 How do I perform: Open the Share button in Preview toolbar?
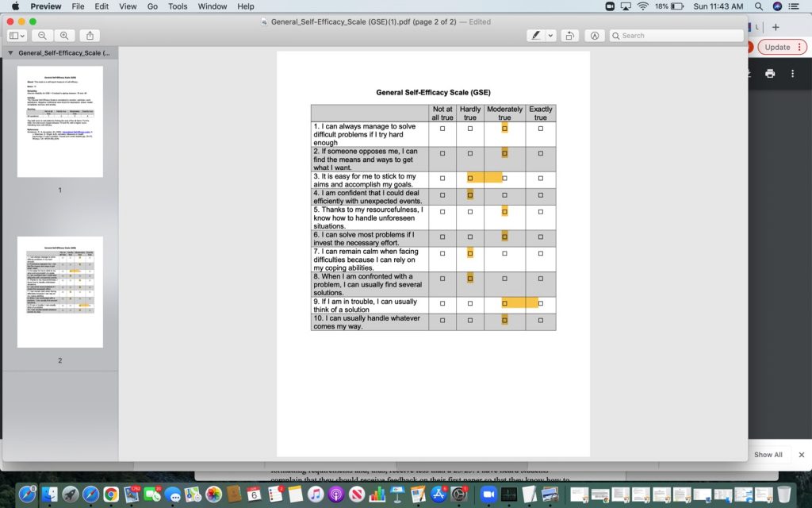[90, 36]
